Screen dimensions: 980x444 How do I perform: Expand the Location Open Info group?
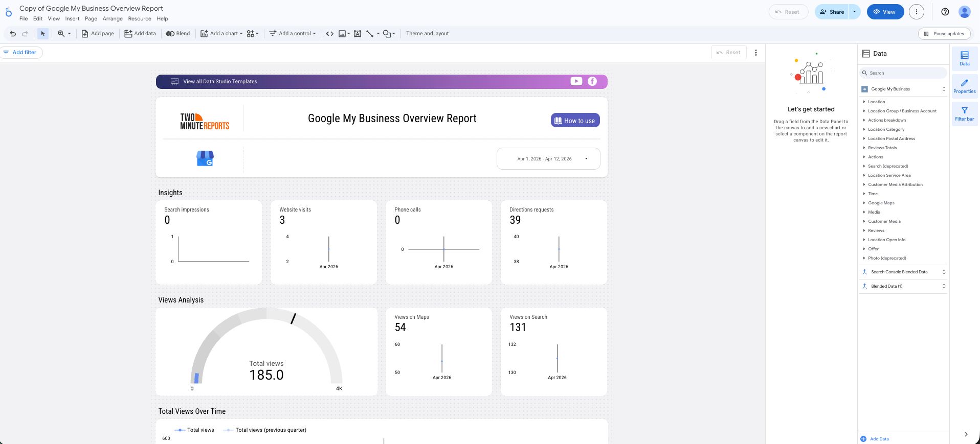(x=864, y=240)
